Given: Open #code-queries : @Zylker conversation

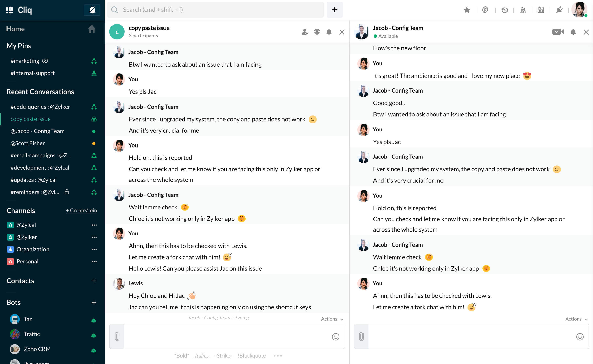Looking at the screenshot, I should pos(53,107).
